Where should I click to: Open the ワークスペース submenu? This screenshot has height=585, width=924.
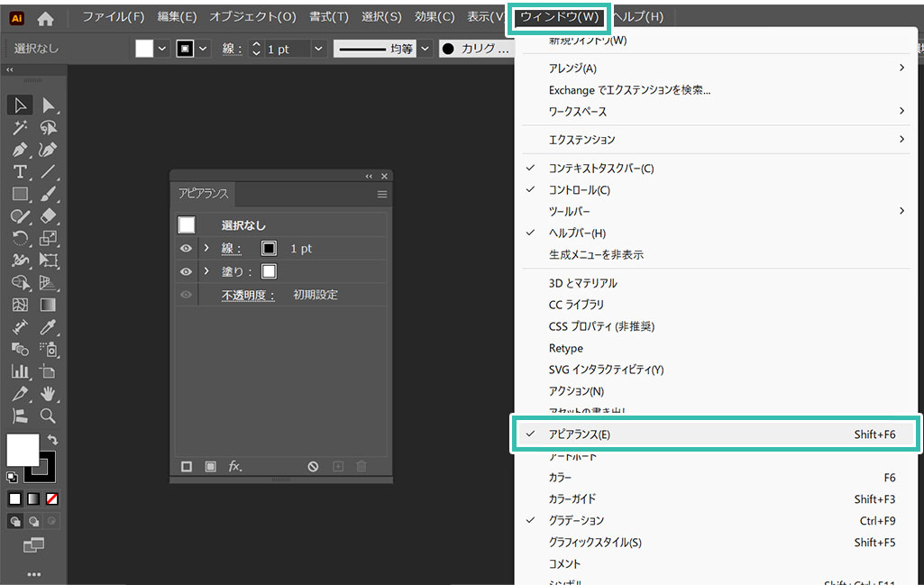tap(578, 111)
